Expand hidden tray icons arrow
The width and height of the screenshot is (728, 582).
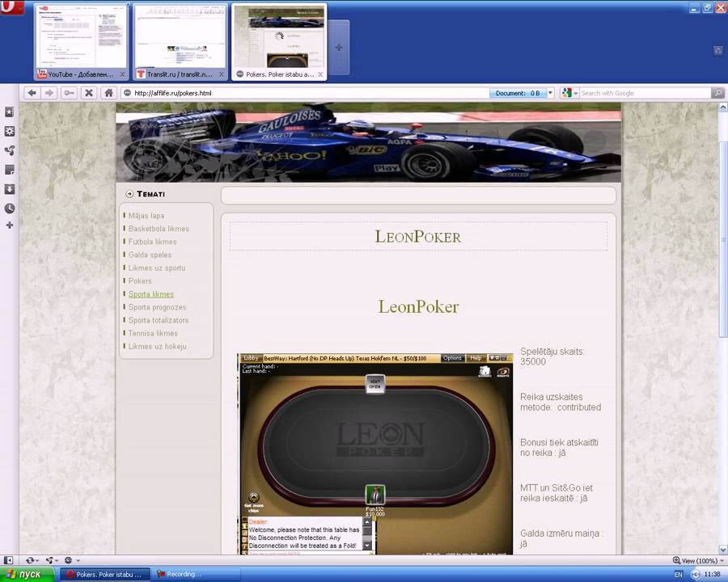[x=695, y=575]
